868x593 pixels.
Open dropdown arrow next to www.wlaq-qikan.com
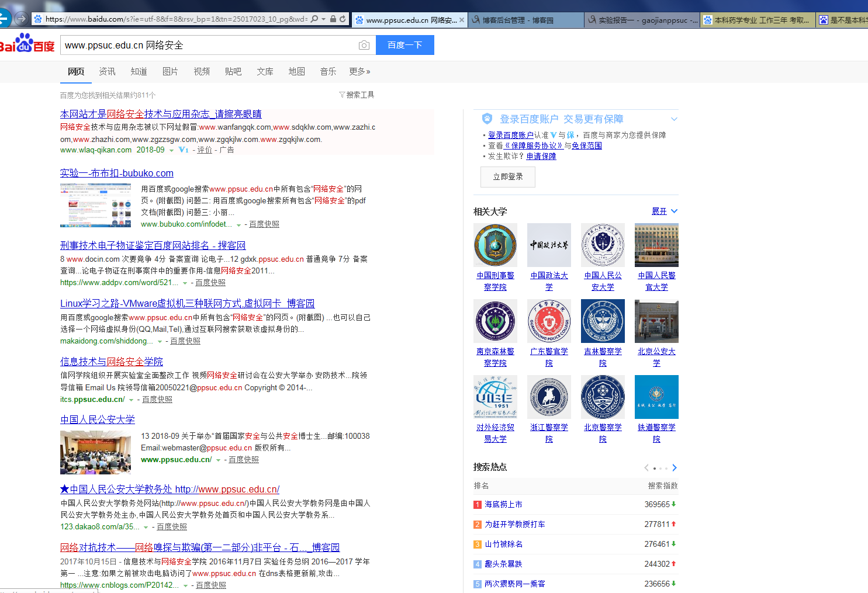tap(171, 151)
